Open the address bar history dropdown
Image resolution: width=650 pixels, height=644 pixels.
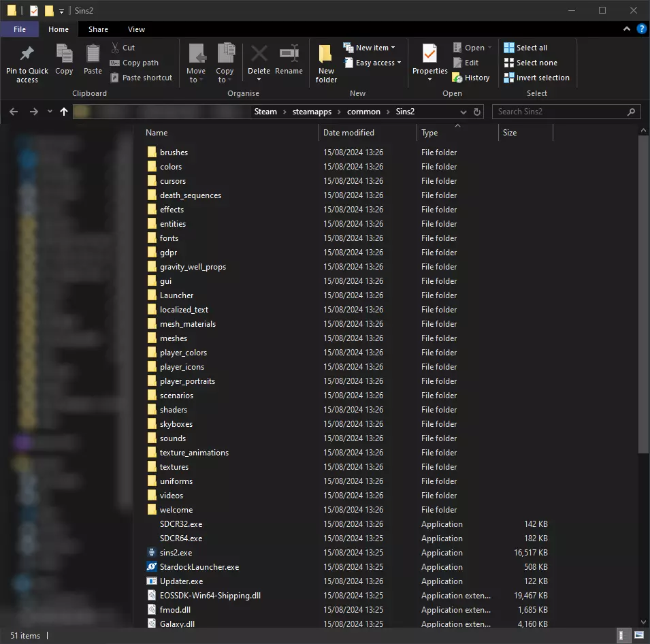[463, 112]
